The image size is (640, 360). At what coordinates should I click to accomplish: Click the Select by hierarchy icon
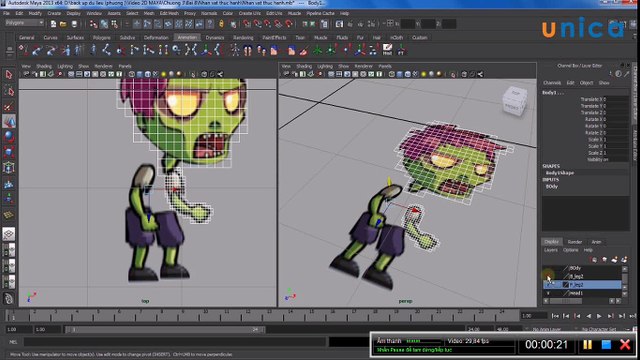click(x=93, y=24)
